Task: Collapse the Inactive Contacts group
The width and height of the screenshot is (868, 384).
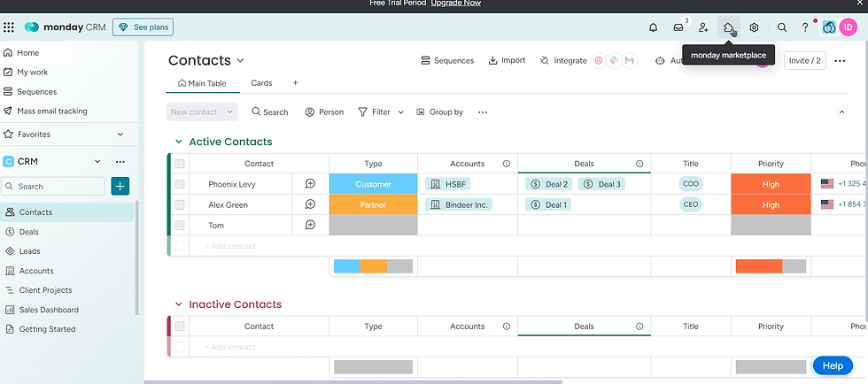Action: pos(179,304)
